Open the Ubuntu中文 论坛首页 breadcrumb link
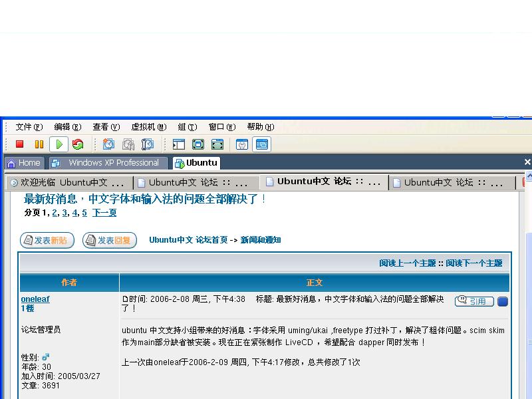This screenshot has width=532, height=399. (x=188, y=240)
